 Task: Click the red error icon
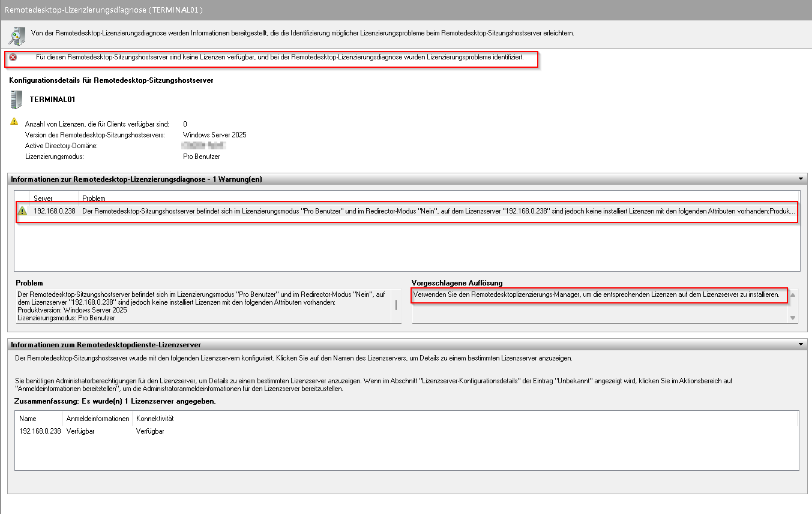click(13, 57)
